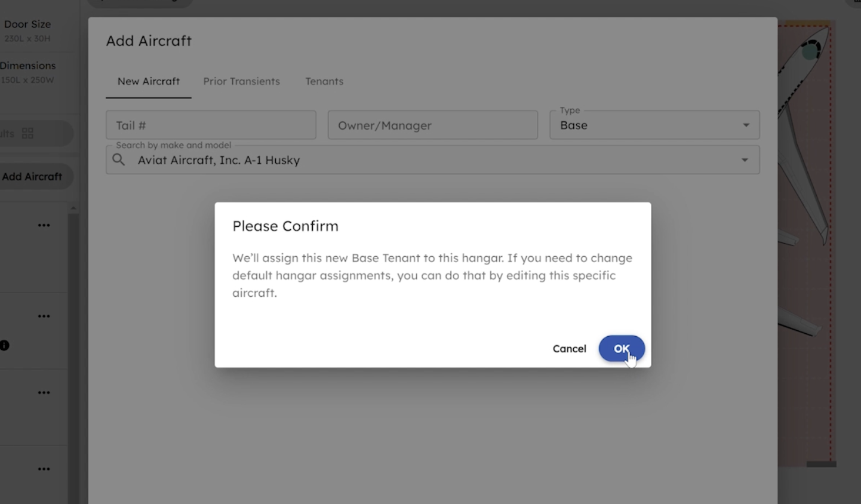The width and height of the screenshot is (861, 504).
Task: Focus the Owner/Manager text field
Action: coord(432,125)
